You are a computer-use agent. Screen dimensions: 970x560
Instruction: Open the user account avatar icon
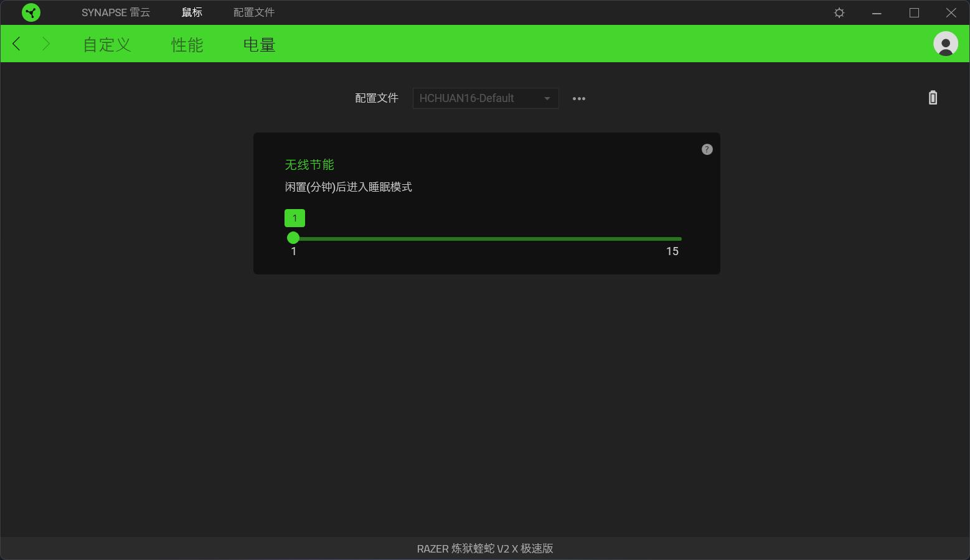point(944,44)
